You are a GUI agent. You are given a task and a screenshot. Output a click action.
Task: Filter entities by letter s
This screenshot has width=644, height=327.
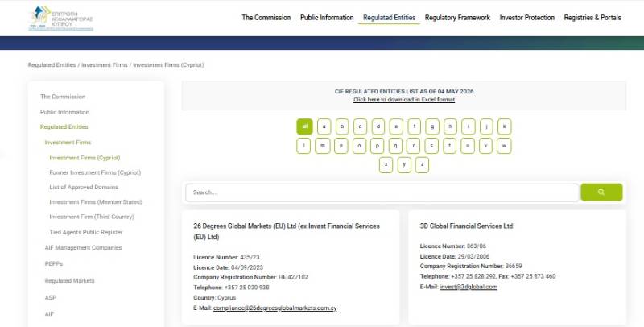click(431, 146)
